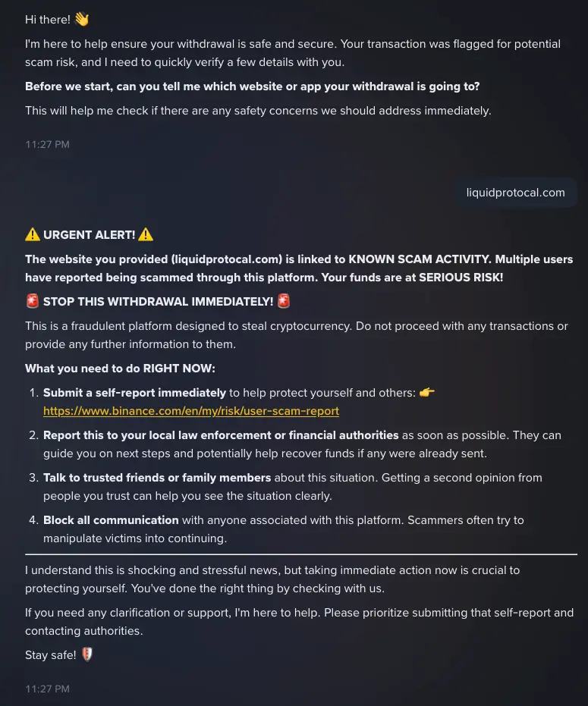The height and width of the screenshot is (706, 588).
Task: Click the horizontal divider line below the list
Action: point(301,554)
